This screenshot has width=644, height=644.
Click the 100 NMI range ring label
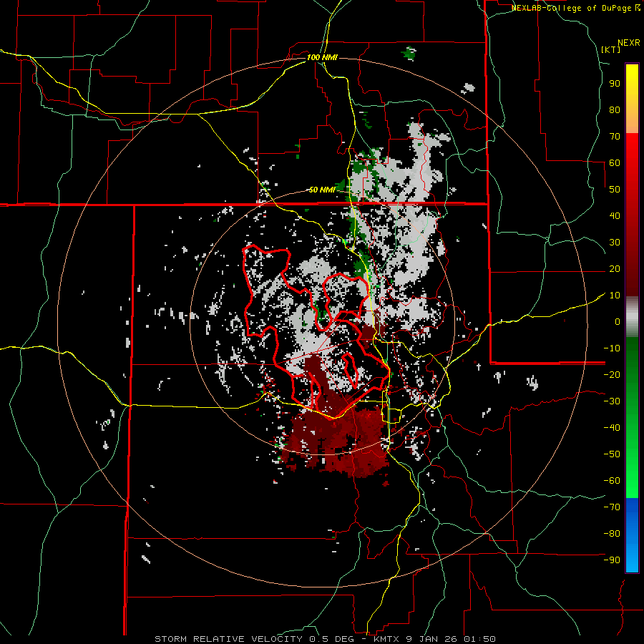point(321,57)
